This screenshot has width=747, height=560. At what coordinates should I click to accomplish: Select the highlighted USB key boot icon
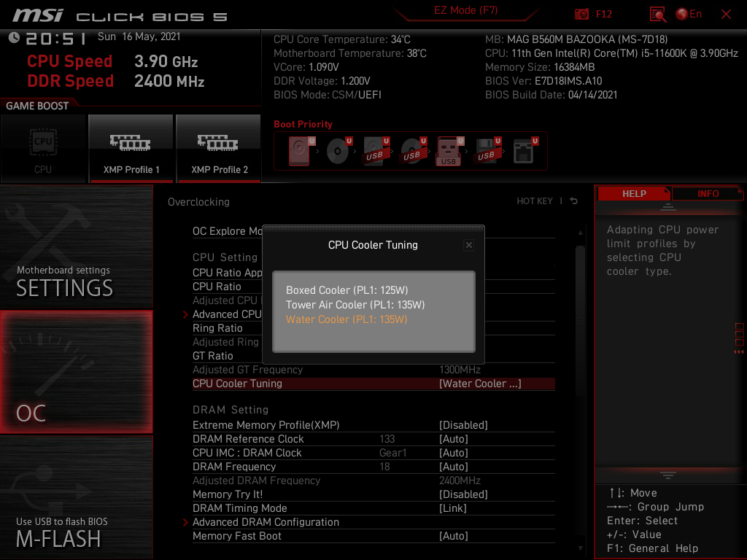tap(449, 152)
